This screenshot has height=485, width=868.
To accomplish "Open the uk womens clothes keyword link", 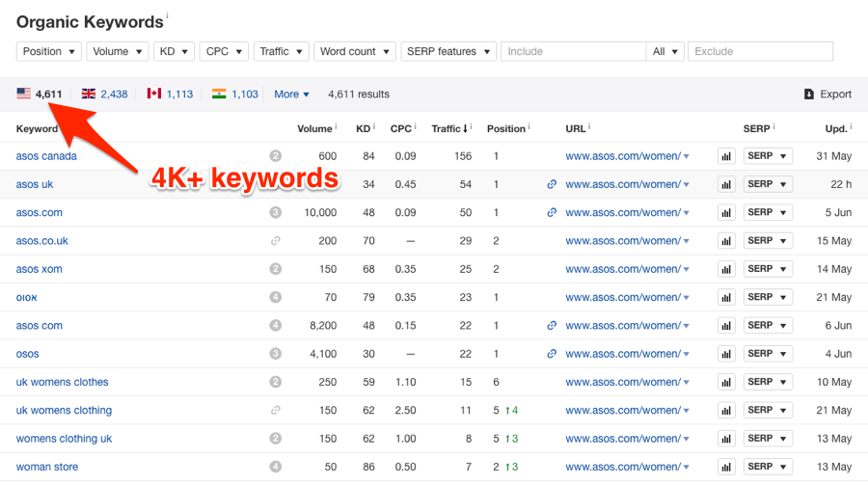I will (62, 382).
